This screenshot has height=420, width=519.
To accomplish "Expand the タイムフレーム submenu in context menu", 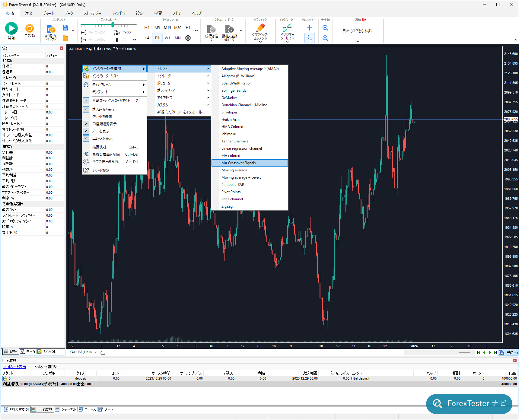I will [114, 85].
